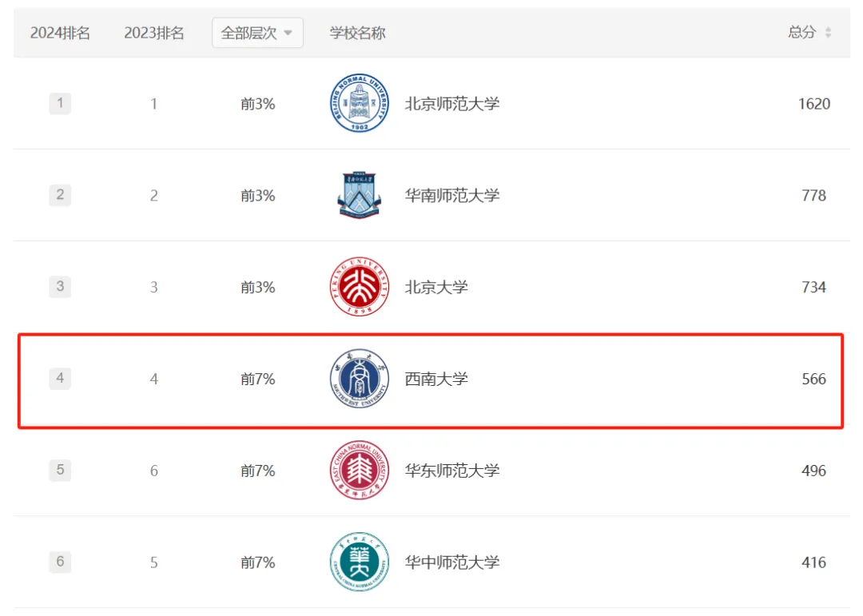Screen dimensions: 863x616
Task: Click the 2023排名 column header
Action: coord(154,33)
